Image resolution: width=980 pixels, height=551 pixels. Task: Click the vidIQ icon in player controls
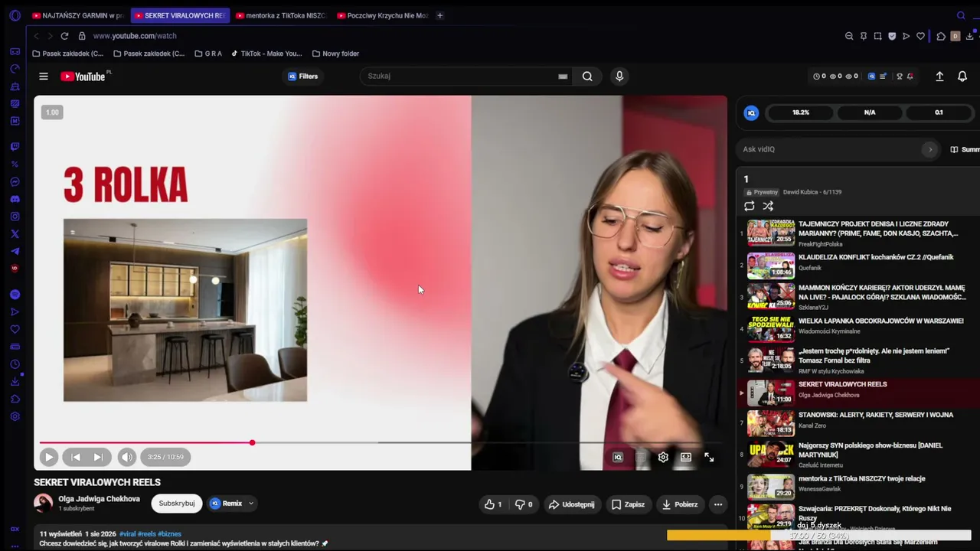coord(618,457)
